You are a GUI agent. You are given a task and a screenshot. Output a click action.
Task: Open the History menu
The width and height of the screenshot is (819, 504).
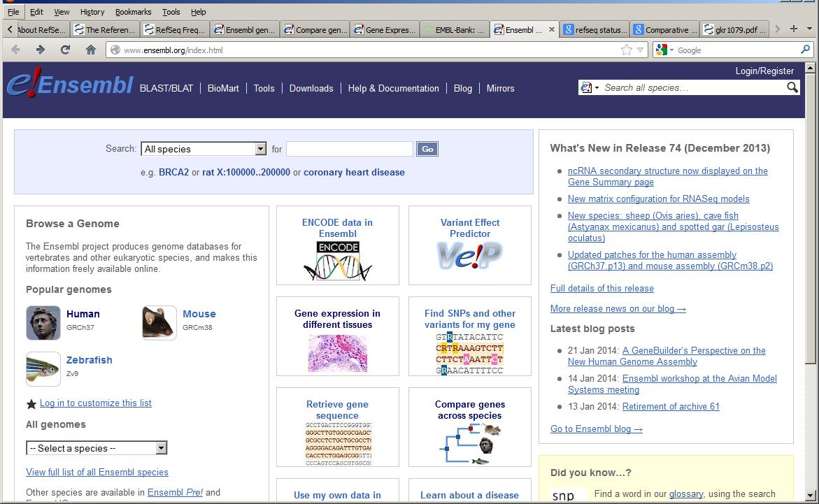92,11
